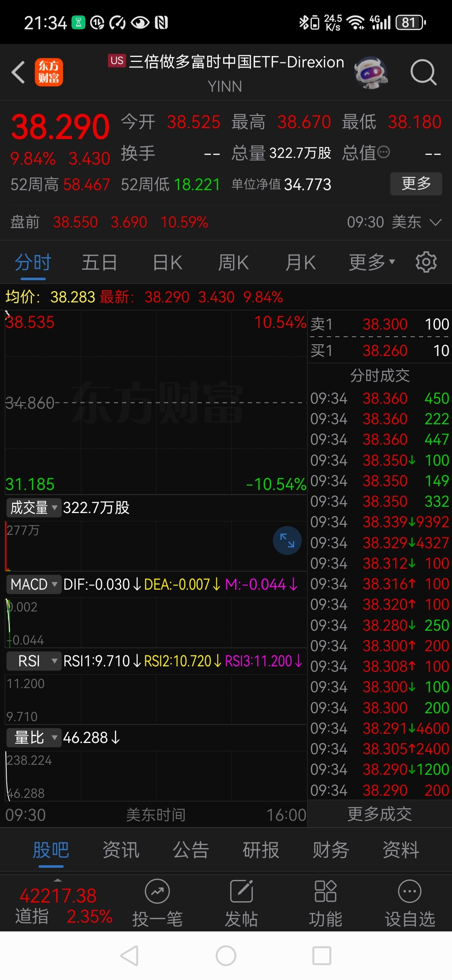452x980 pixels.
Task: Tap the 买1 38.260 order row
Action: [x=380, y=351]
